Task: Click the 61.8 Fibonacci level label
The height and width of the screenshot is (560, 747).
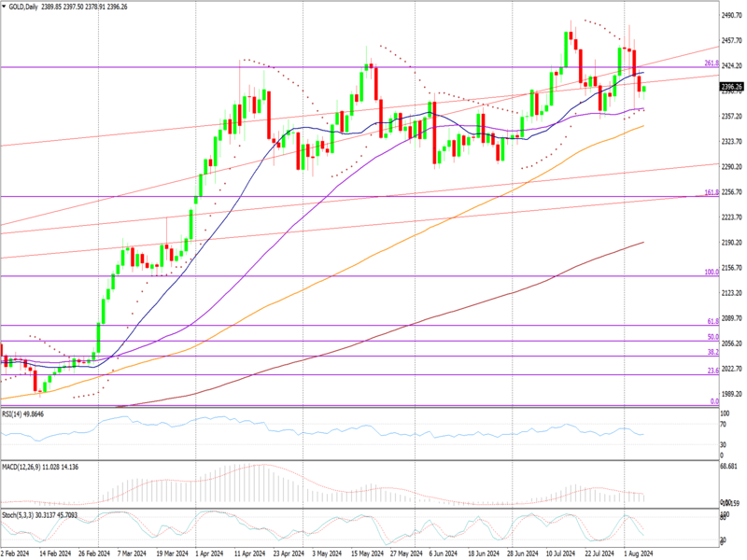Action: pos(712,321)
